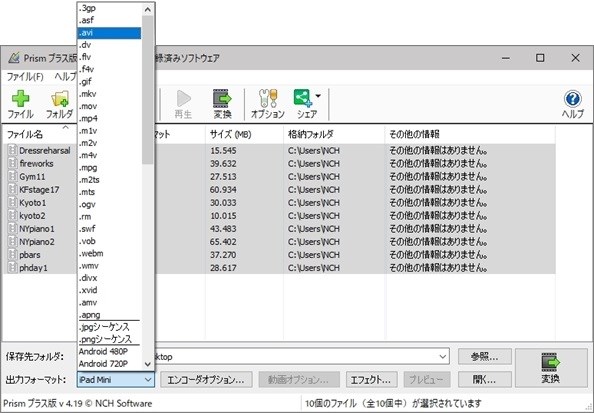Viewport: 594px width, 413px height.
Task: Select the NYpiano1 file icon
Action: click(x=13, y=229)
